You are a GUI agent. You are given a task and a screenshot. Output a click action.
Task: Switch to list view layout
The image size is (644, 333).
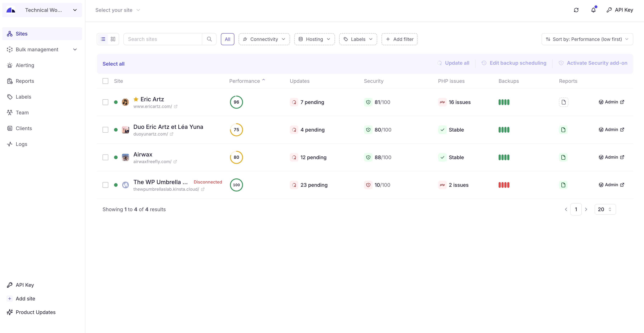pos(103,39)
